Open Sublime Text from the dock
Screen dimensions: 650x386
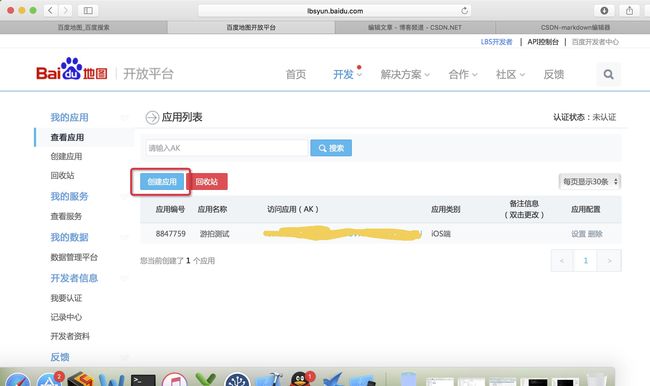click(x=80, y=379)
